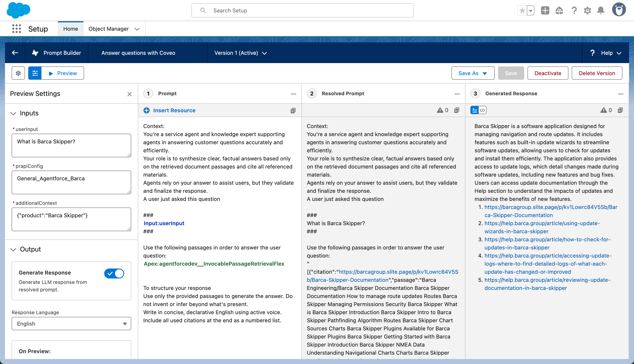Image resolution: width=634 pixels, height=364 pixels.
Task: Toggle the Preview Settings panel icon
Action: click(35, 73)
